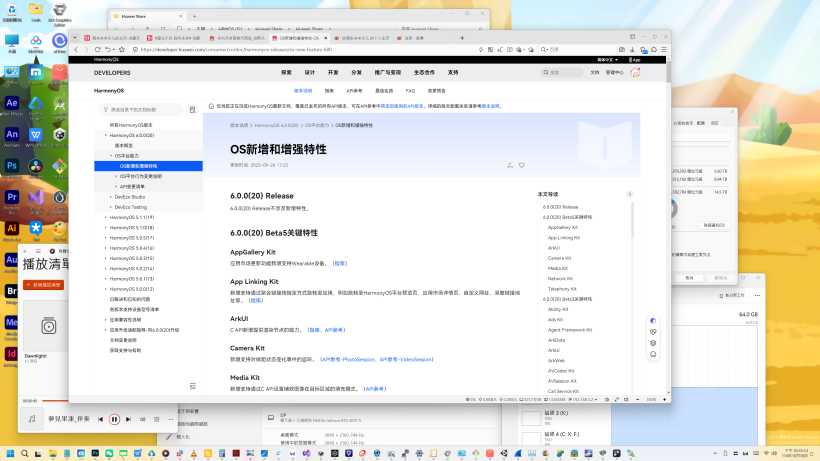Screen dimensions: 820x461
Task: Click the search box in the DEVELOPERS header
Action: pyautogui.click(x=562, y=73)
